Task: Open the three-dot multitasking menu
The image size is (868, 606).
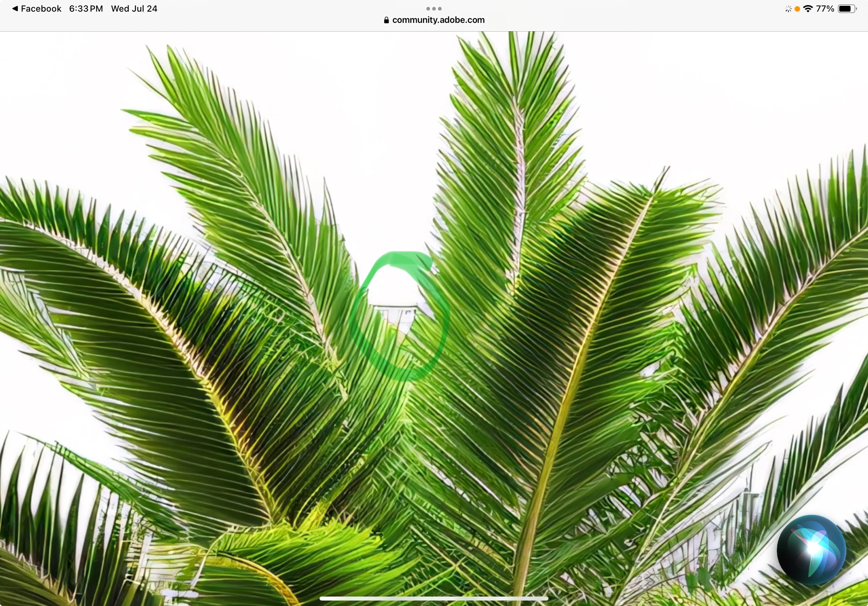Action: click(x=434, y=8)
